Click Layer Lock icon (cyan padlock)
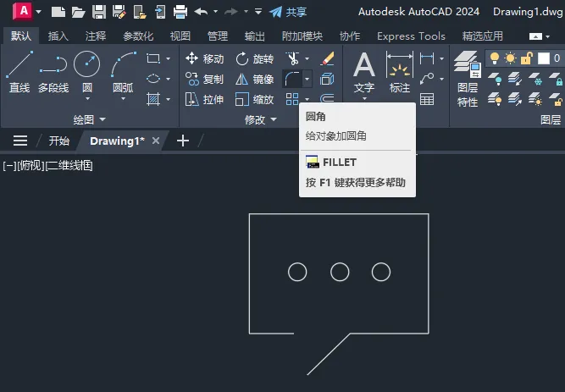This screenshot has height=392, width=565. tap(556, 79)
